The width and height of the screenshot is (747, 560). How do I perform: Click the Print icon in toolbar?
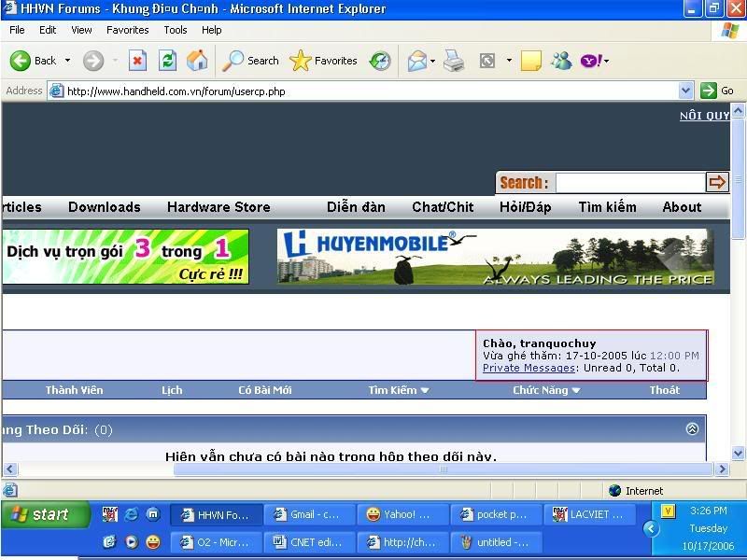(454, 61)
